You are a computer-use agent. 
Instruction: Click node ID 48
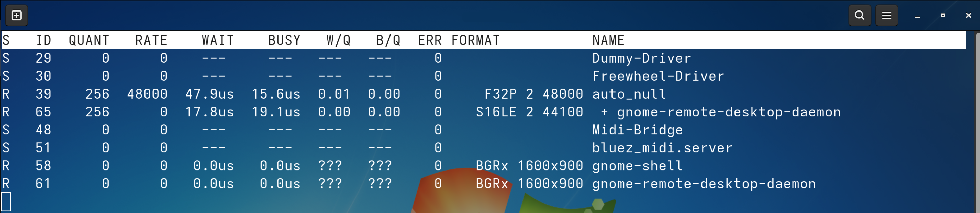pos(43,130)
